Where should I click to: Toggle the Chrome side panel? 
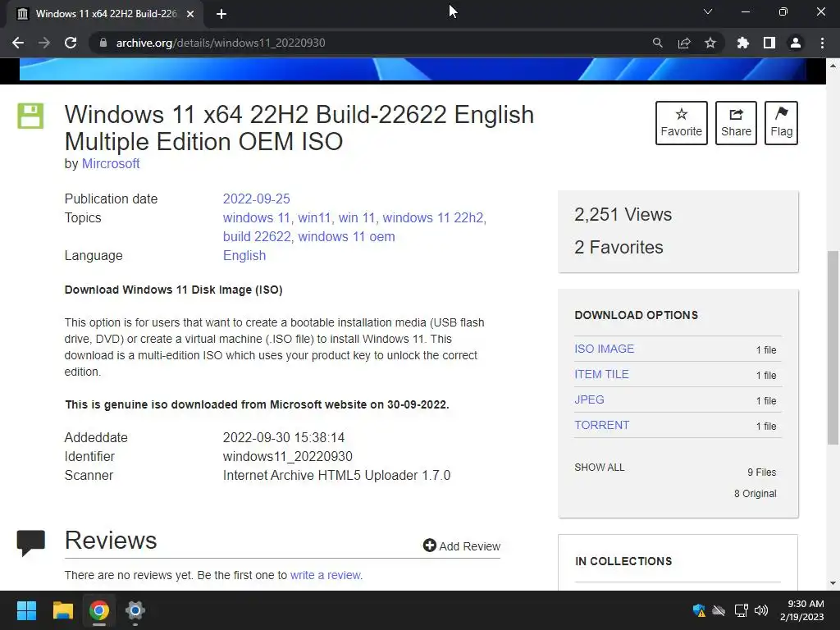pyautogui.click(x=769, y=43)
